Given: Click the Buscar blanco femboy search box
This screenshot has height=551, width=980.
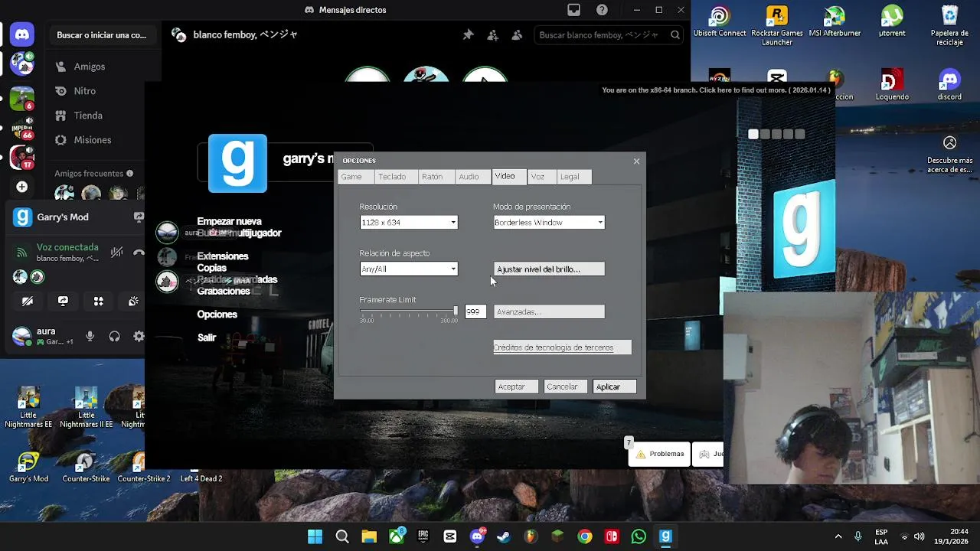Looking at the screenshot, I should (x=609, y=34).
